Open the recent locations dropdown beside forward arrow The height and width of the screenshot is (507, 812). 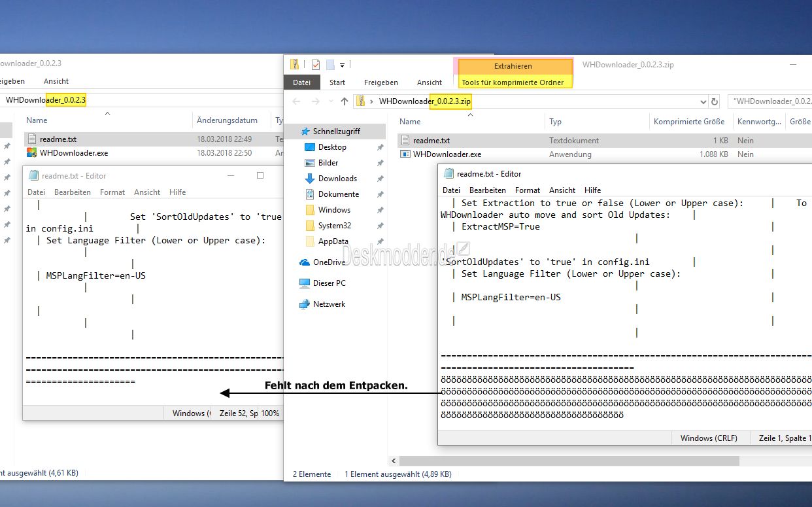pos(331,102)
